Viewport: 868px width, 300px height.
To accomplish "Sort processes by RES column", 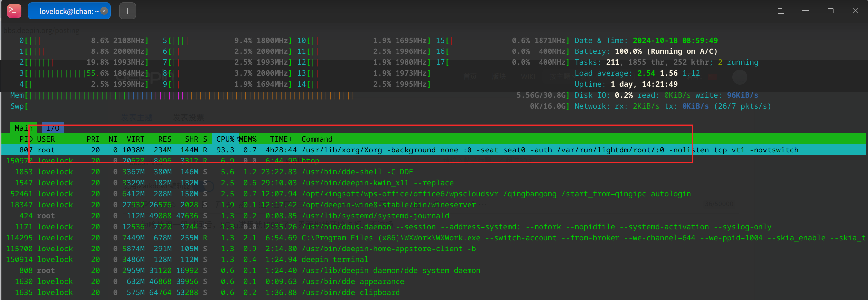I will tap(165, 139).
